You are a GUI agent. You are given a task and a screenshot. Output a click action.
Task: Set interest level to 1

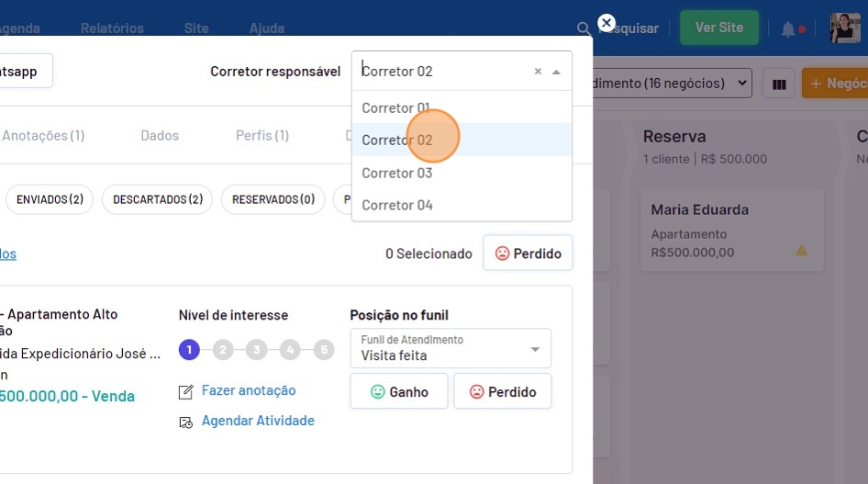[189, 350]
